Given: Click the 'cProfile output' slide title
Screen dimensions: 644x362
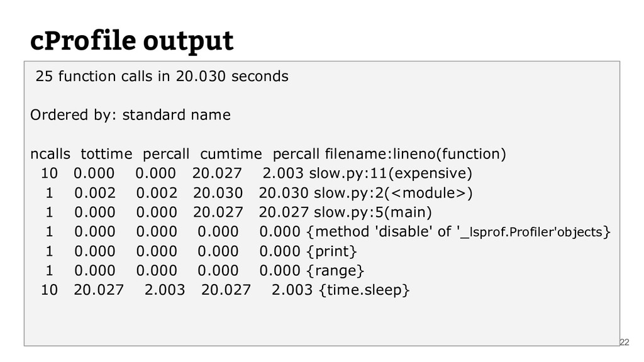Looking at the screenshot, I should coord(132,41).
